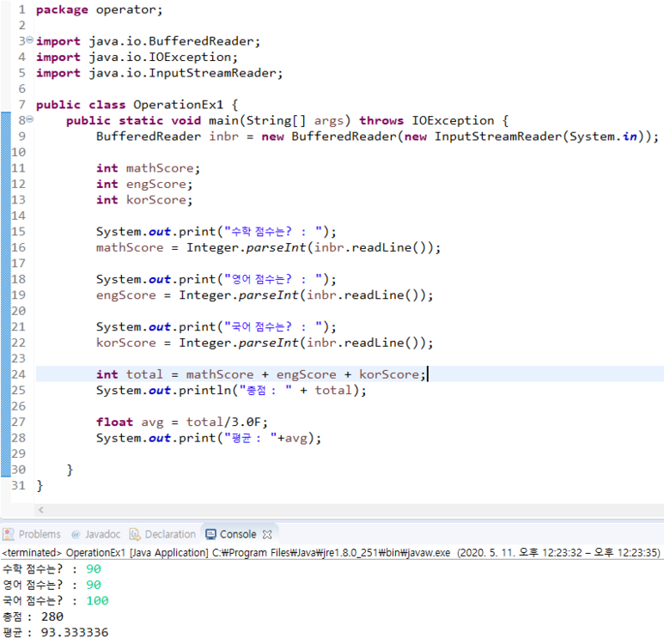Click line number 24 in the gutter
This screenshot has width=664, height=644.
click(18, 374)
